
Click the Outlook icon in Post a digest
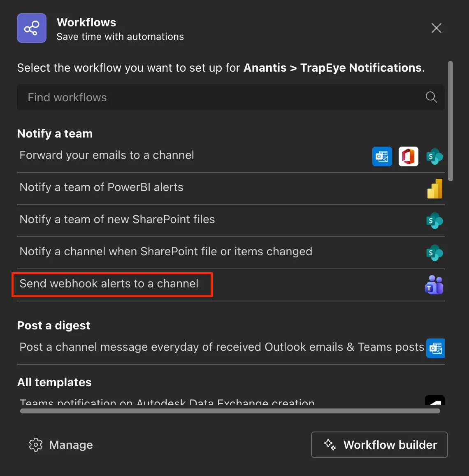pos(435,348)
